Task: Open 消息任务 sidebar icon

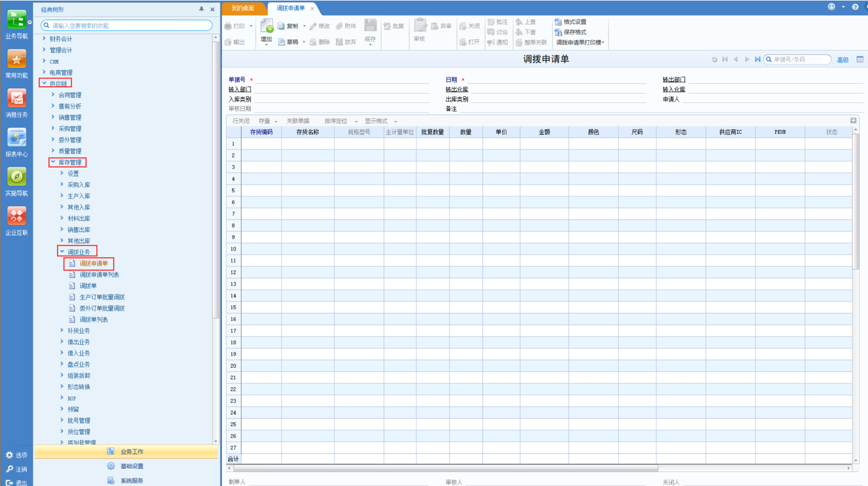Action: (16, 98)
